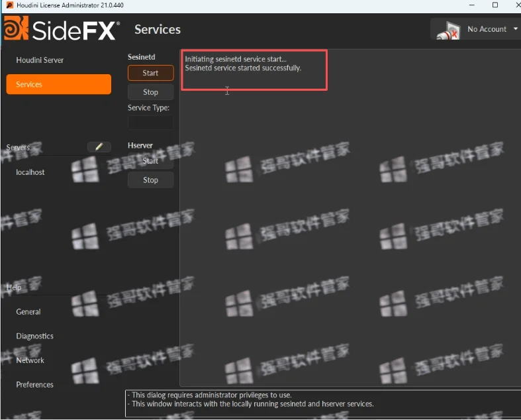The width and height of the screenshot is (521, 420).
Task: Stop the Hserver service
Action: point(150,180)
